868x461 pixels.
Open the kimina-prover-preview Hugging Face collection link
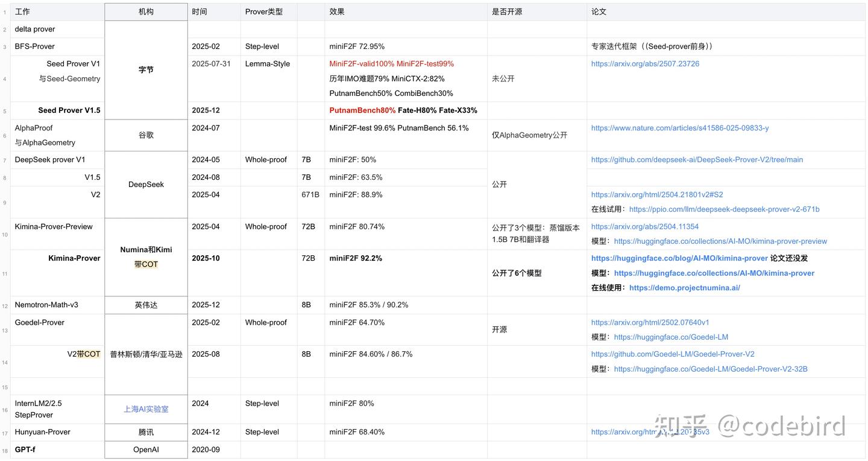tap(720, 241)
